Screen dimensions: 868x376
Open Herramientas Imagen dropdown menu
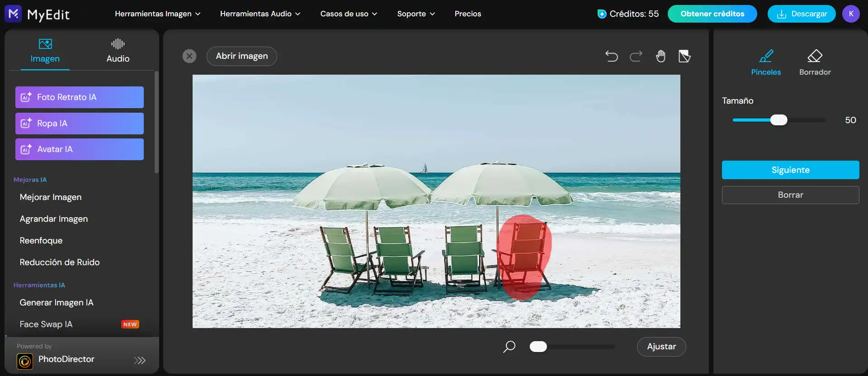click(158, 14)
